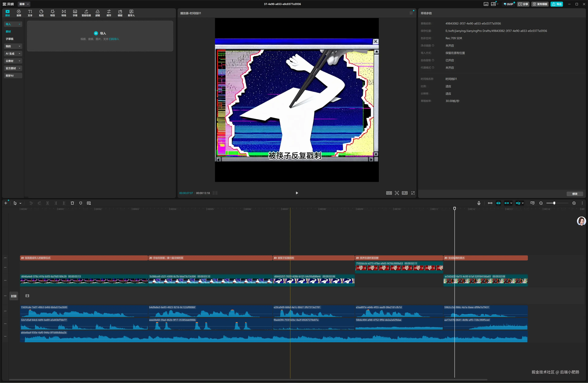Toggle main track magnet linking
The height and width of the screenshot is (383, 588).
490,203
